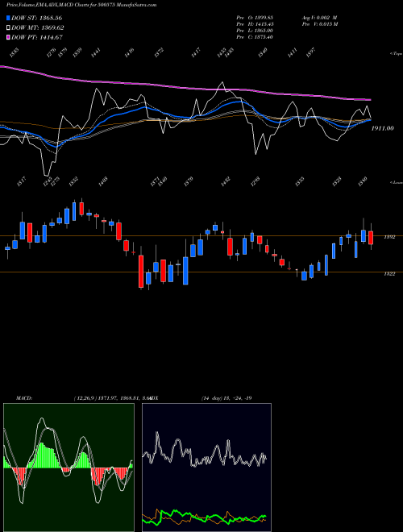Screen dimensions: 403x532
Task: Click the 1911.00 price label
Action: pos(382,128)
